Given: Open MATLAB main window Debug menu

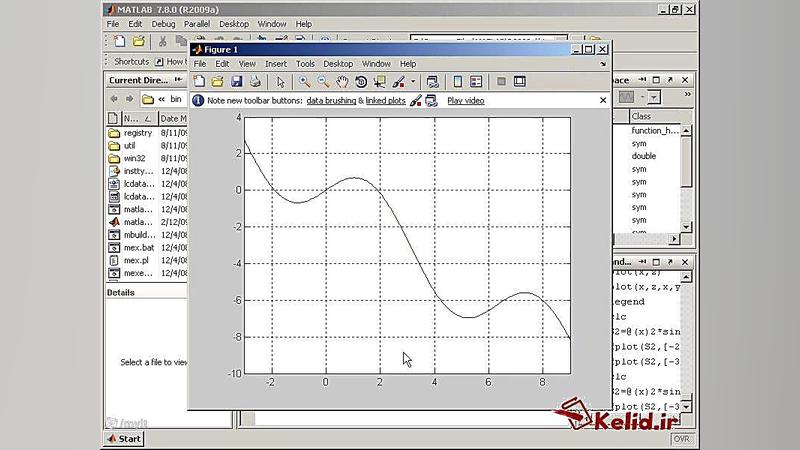Looking at the screenshot, I should 163,24.
